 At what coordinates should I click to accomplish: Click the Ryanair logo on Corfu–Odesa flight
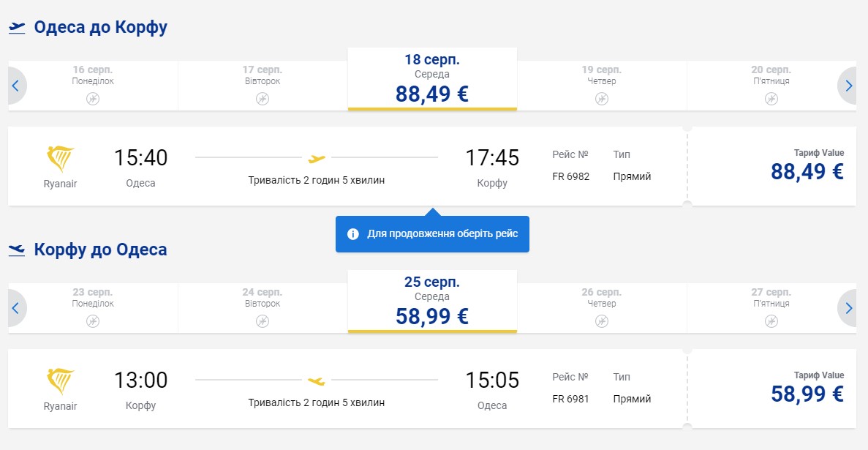(60, 381)
